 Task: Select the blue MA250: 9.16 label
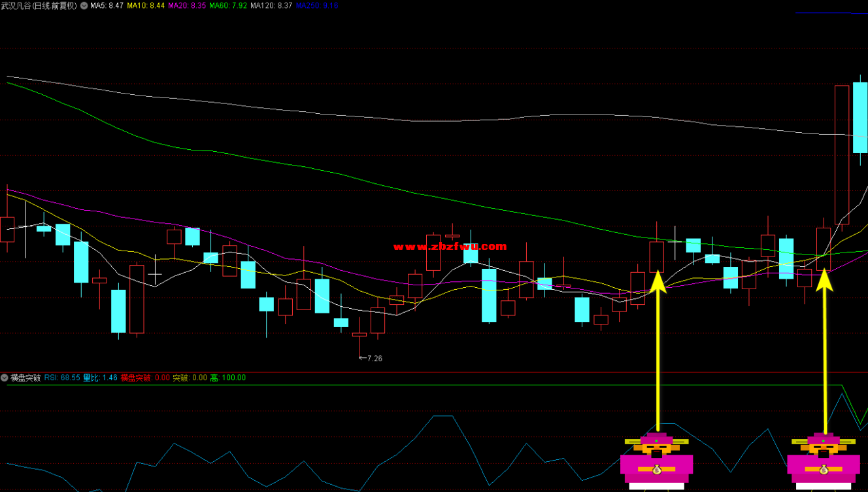[x=317, y=5]
